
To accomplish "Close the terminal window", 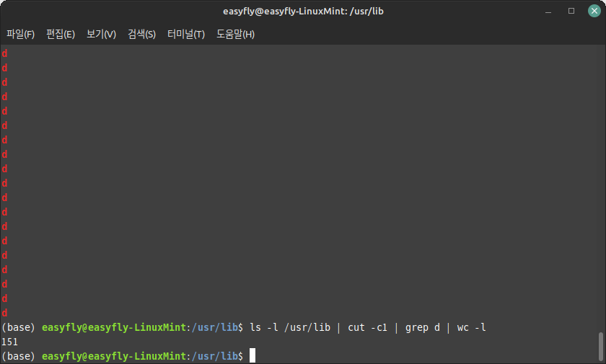I will (x=594, y=11).
